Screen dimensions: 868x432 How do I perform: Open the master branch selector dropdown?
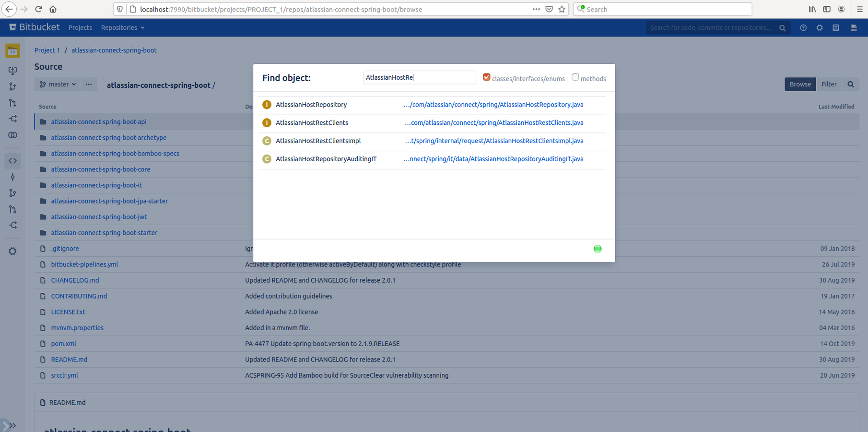pos(58,84)
